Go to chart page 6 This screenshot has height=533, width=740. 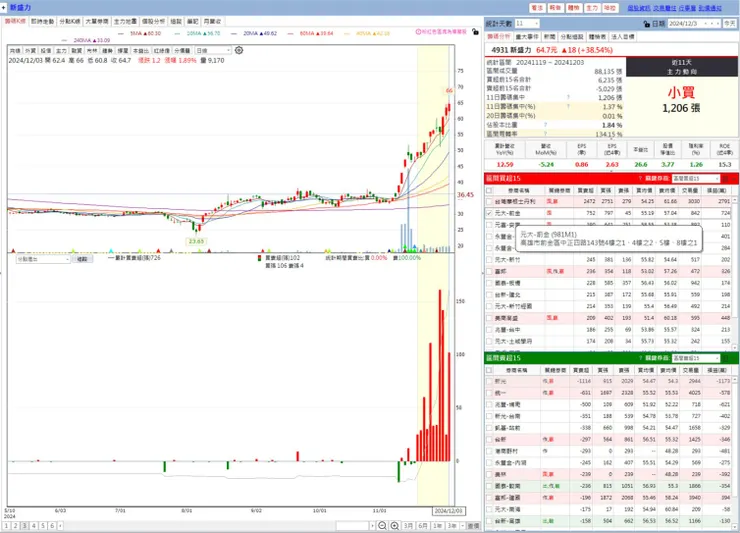(52, 525)
